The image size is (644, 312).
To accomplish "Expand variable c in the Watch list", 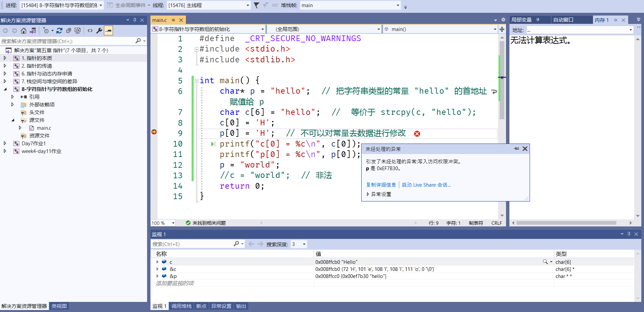I will (157, 262).
